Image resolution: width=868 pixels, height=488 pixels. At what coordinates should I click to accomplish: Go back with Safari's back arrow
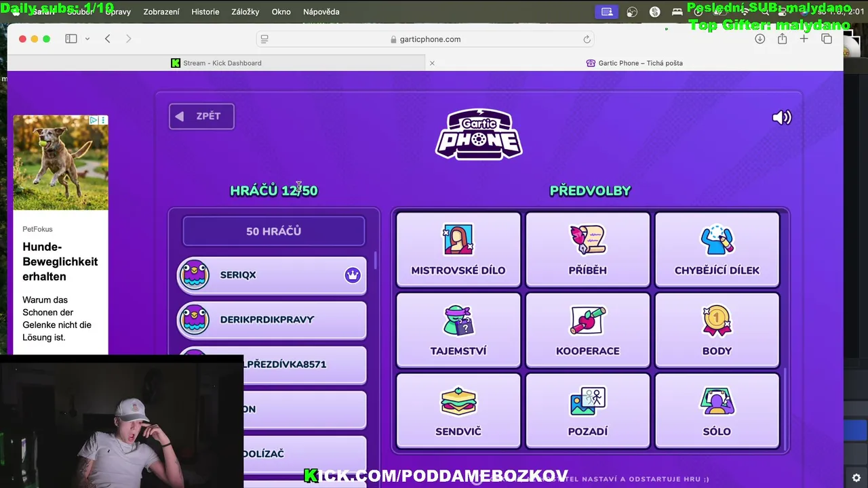coord(107,39)
